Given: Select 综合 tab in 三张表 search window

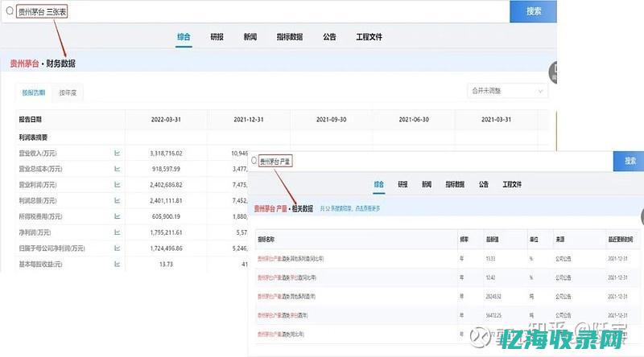Looking at the screenshot, I should coord(184,37).
